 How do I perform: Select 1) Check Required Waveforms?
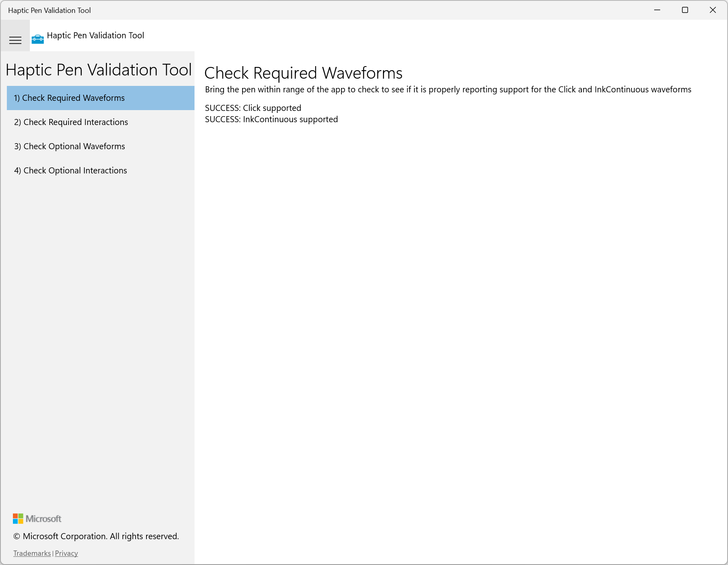[x=100, y=98]
